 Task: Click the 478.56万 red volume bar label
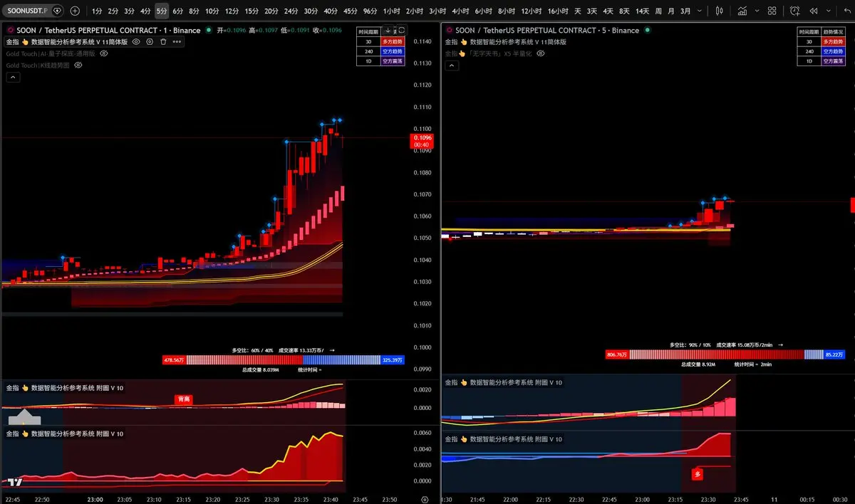click(174, 360)
